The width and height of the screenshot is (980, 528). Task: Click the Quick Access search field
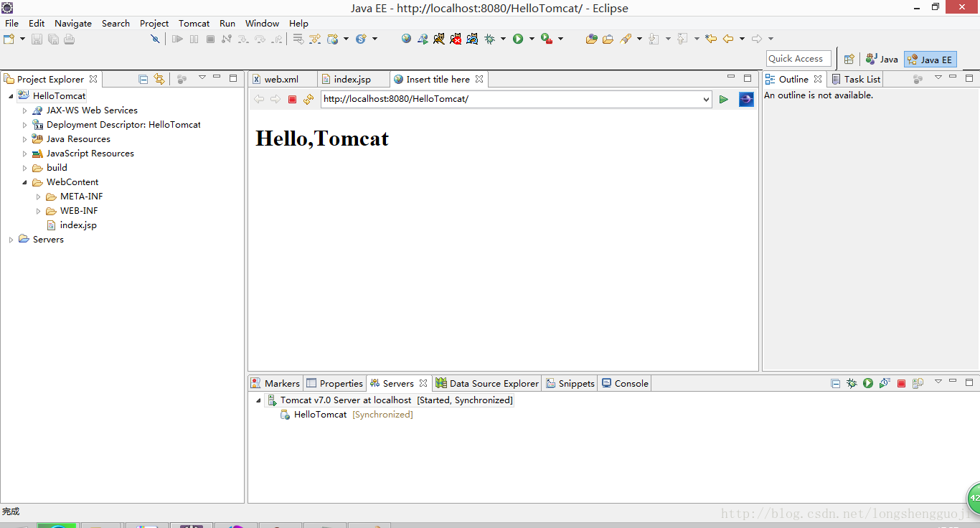click(798, 59)
